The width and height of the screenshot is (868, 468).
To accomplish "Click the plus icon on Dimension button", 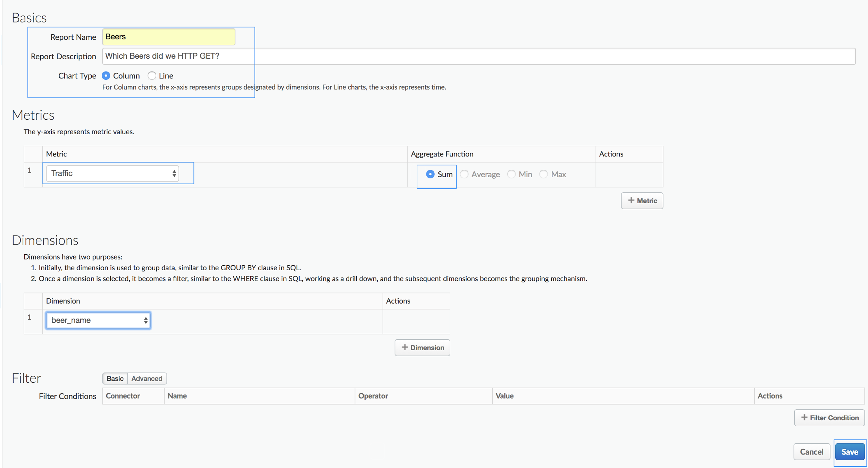I will point(404,347).
